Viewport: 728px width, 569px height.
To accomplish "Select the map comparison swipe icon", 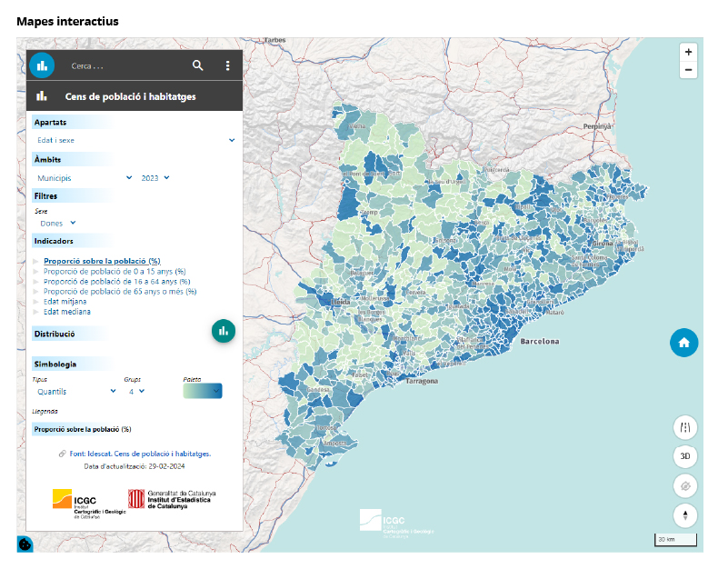I will (684, 427).
